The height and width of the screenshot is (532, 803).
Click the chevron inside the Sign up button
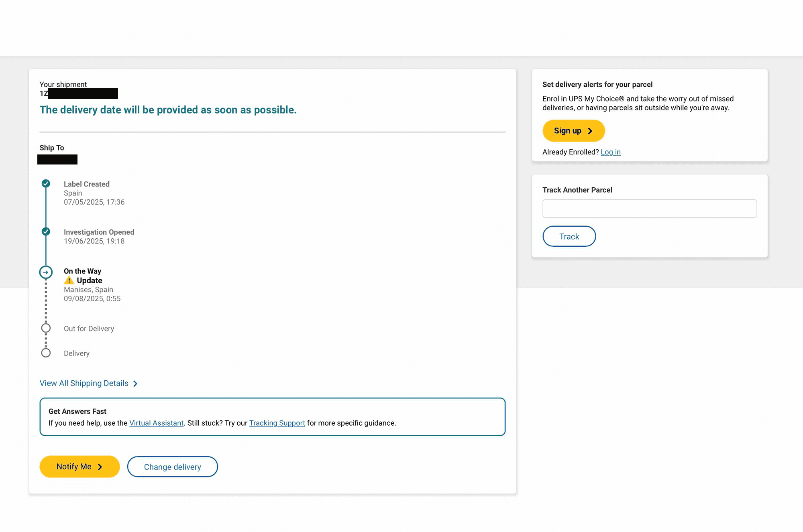tap(590, 131)
